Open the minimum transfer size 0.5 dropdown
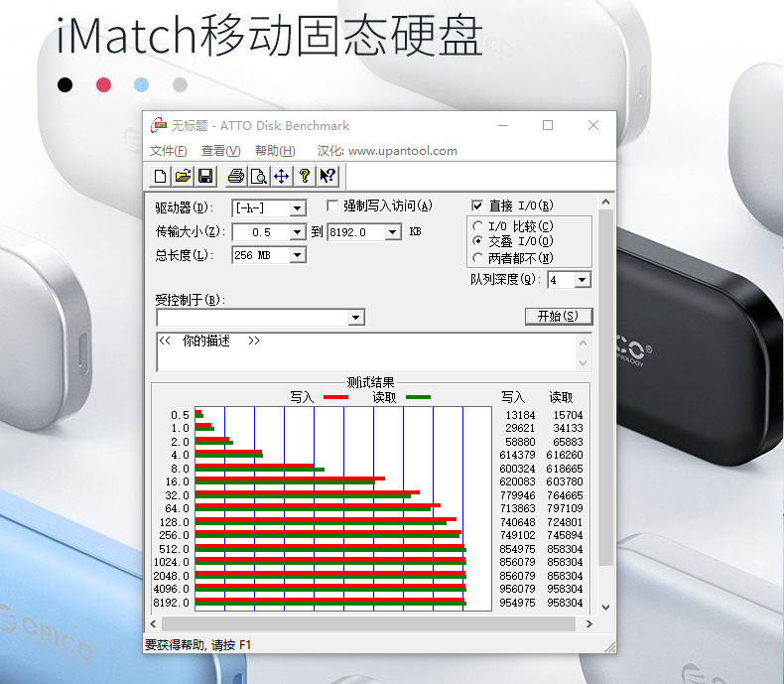Viewport: 784px width, 684px height. pos(298,232)
